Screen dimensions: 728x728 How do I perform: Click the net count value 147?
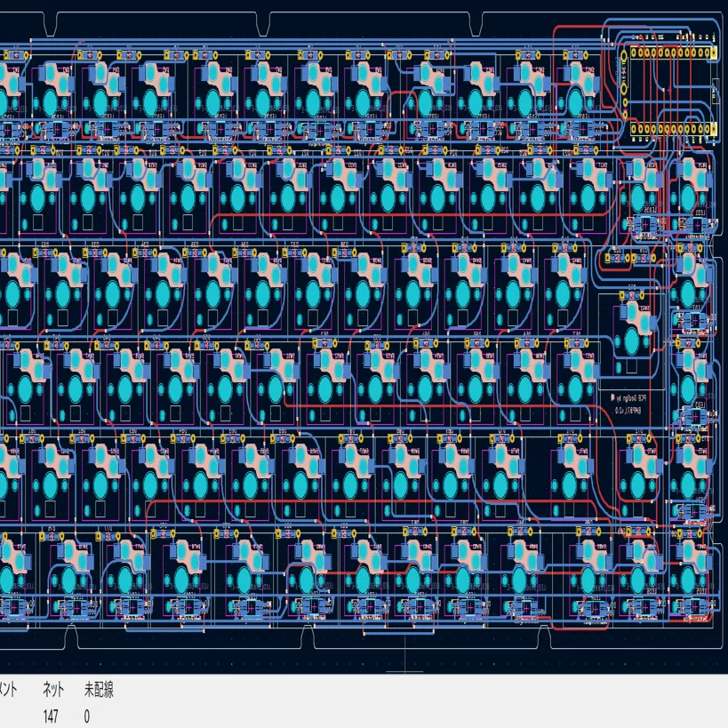[x=51, y=716]
